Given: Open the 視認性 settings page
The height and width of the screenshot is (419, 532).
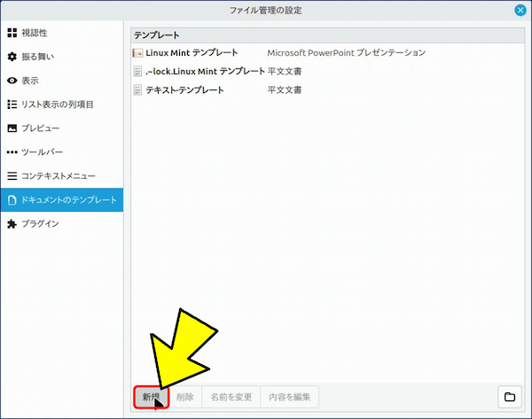Looking at the screenshot, I should coord(62,33).
